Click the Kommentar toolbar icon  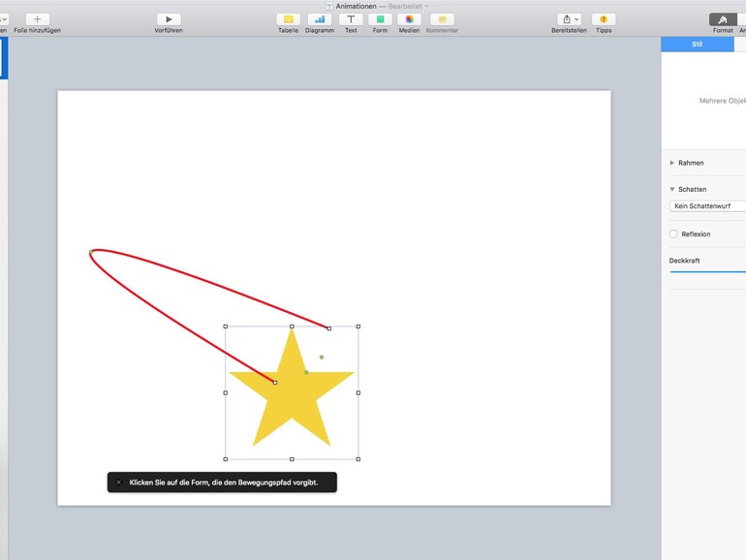pyautogui.click(x=442, y=19)
